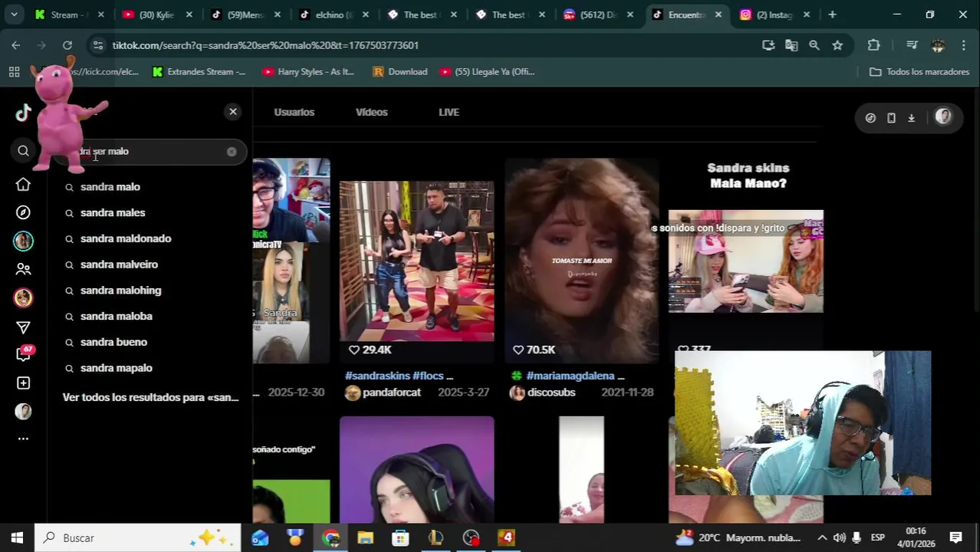The width and height of the screenshot is (980, 552).
Task: Click the Chrome icon in the taskbar
Action: click(x=331, y=537)
